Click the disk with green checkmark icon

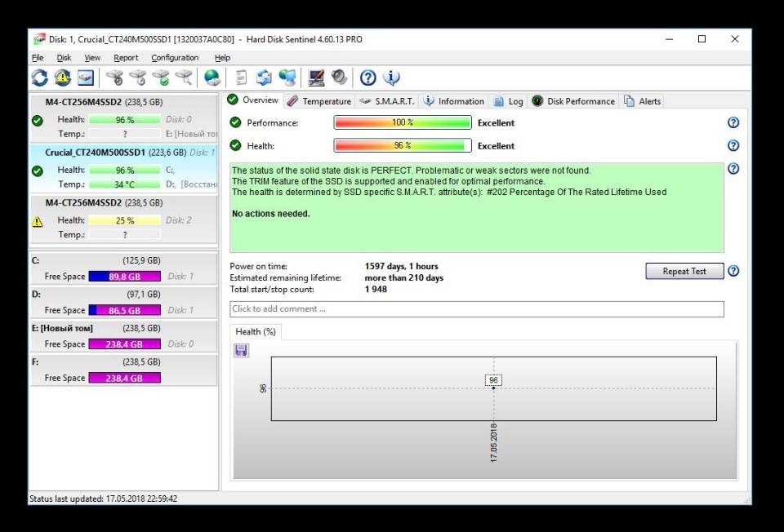pyautogui.click(x=161, y=78)
